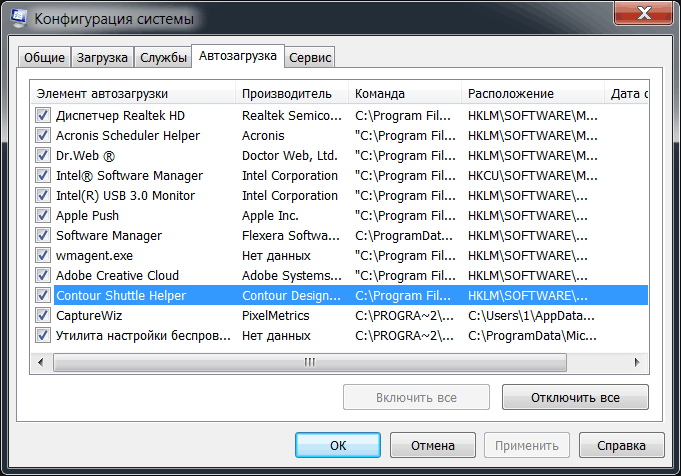Click Contour Design... manufacturer cell
The width and height of the screenshot is (681, 476).
(291, 295)
